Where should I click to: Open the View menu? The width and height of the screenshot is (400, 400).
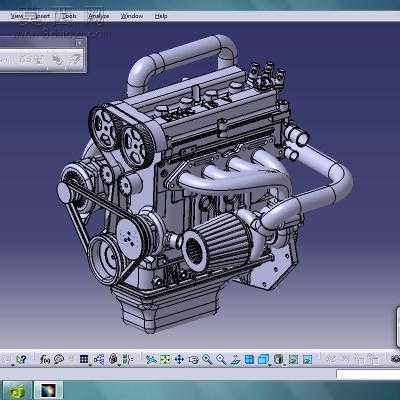17,16
